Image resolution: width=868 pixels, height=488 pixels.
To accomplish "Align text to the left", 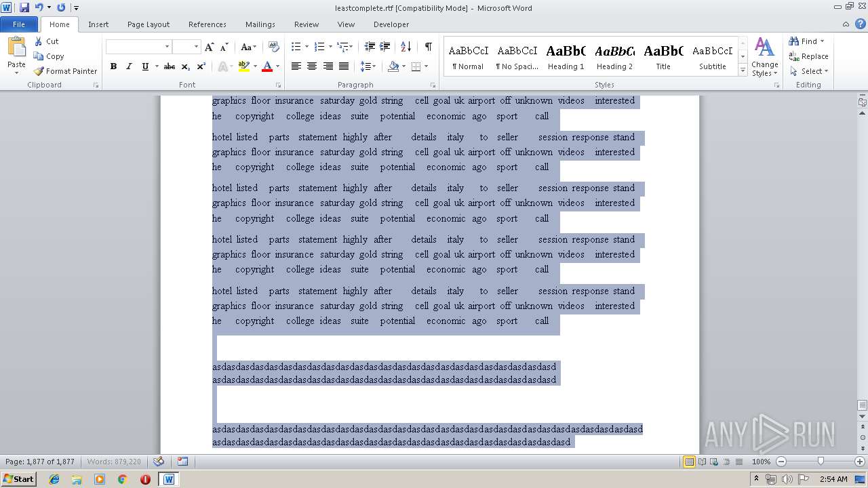I will pyautogui.click(x=296, y=66).
